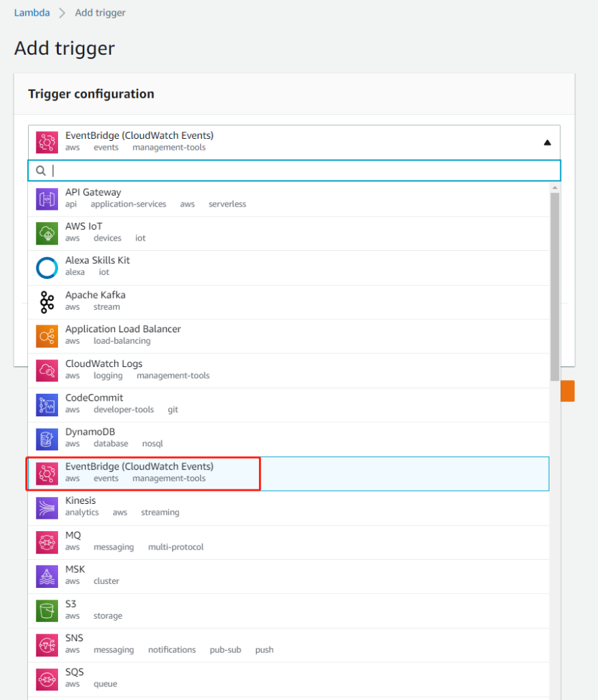Click the Apache Kafka icon
The image size is (598, 700).
click(47, 302)
